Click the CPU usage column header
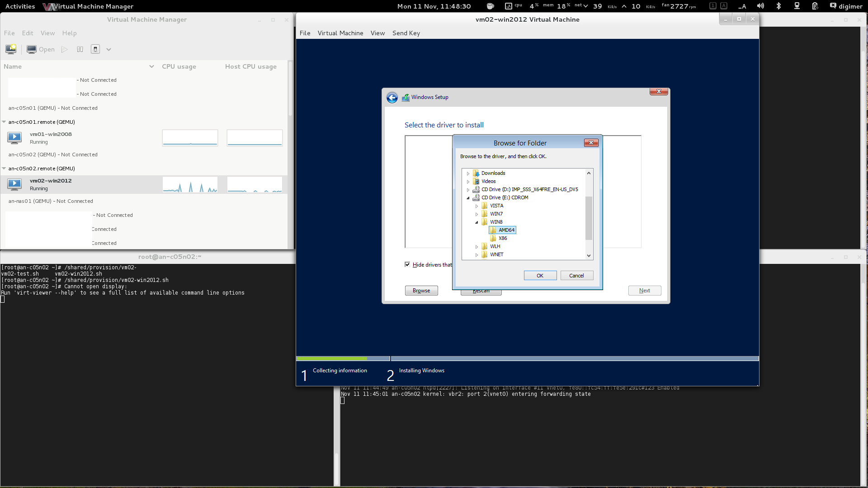The height and width of the screenshot is (488, 868). [179, 66]
